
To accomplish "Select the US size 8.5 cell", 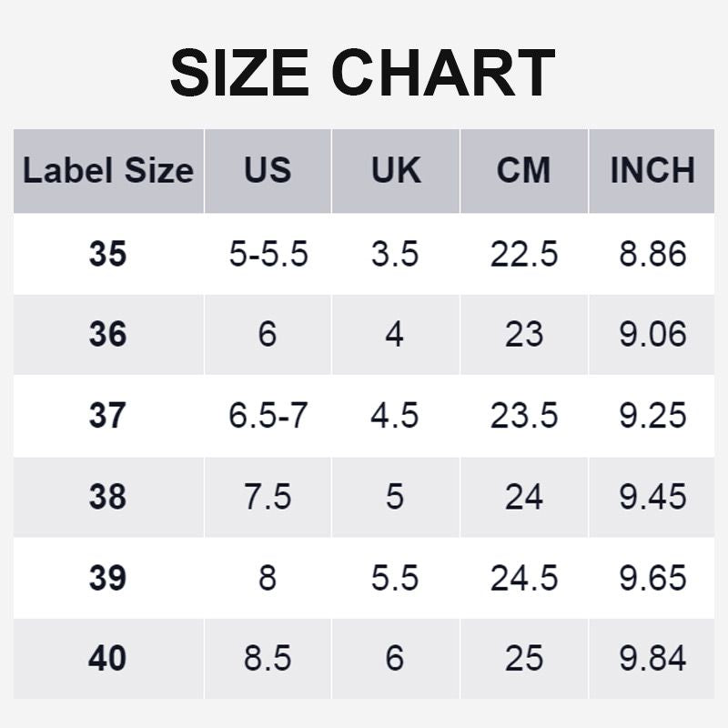I will [x=268, y=659].
